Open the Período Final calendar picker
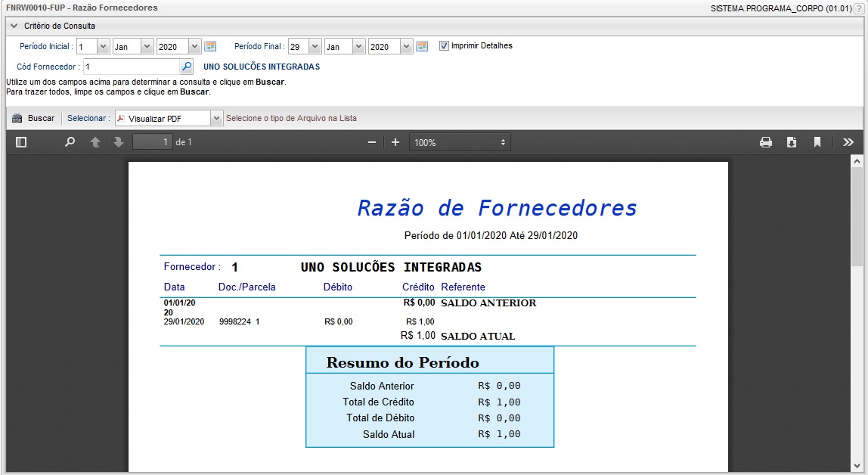The height and width of the screenshot is (475, 868). coord(422,46)
